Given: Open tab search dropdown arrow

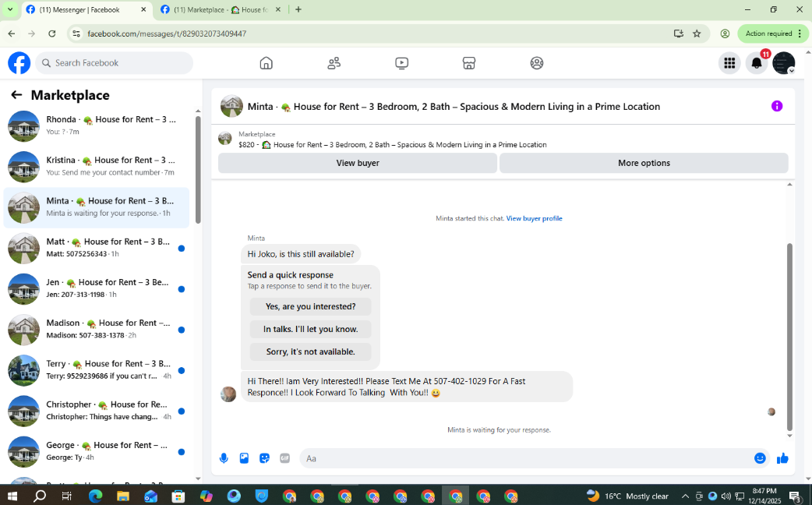Looking at the screenshot, I should (x=10, y=9).
